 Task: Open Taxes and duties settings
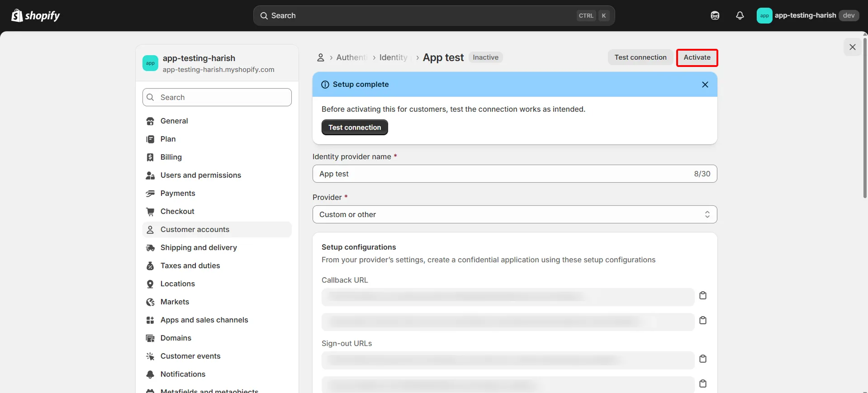tap(217, 265)
